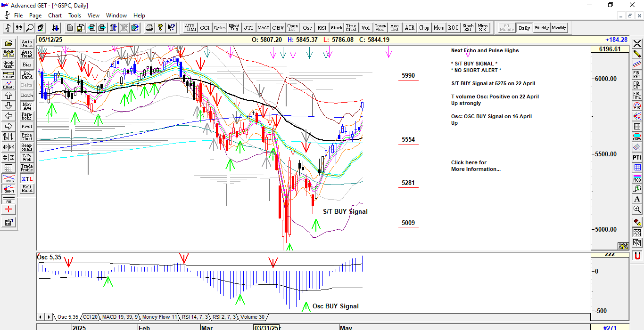Click the open folder icon
644x330 pixels.
click(x=8, y=43)
